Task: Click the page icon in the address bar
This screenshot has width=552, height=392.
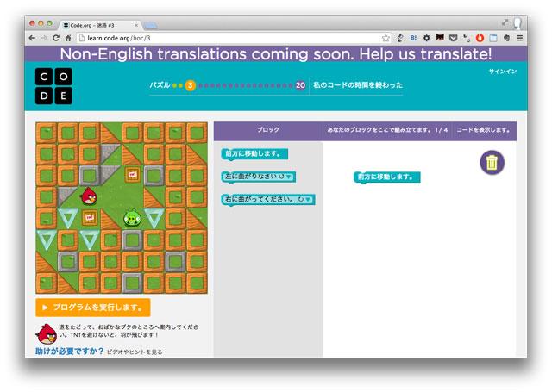Action: [x=82, y=38]
